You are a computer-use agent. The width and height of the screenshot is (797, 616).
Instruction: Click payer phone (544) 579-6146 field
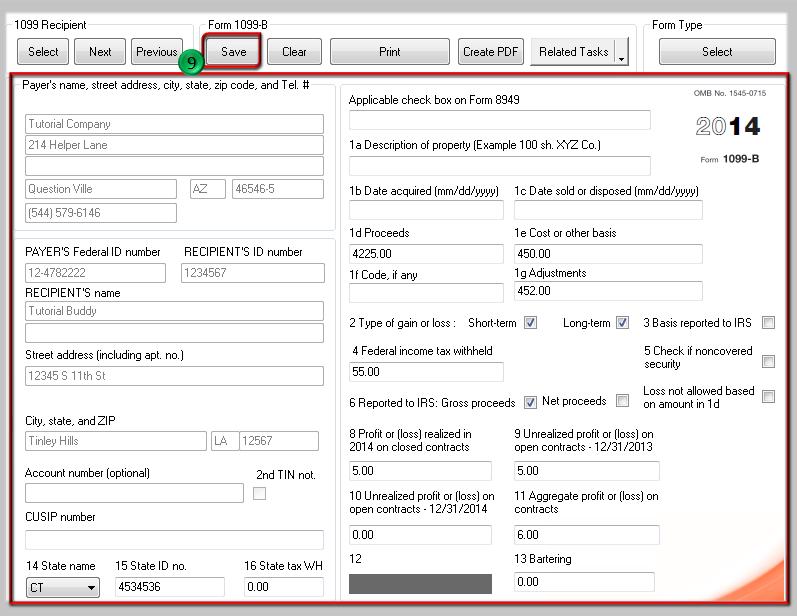pyautogui.click(x=101, y=213)
